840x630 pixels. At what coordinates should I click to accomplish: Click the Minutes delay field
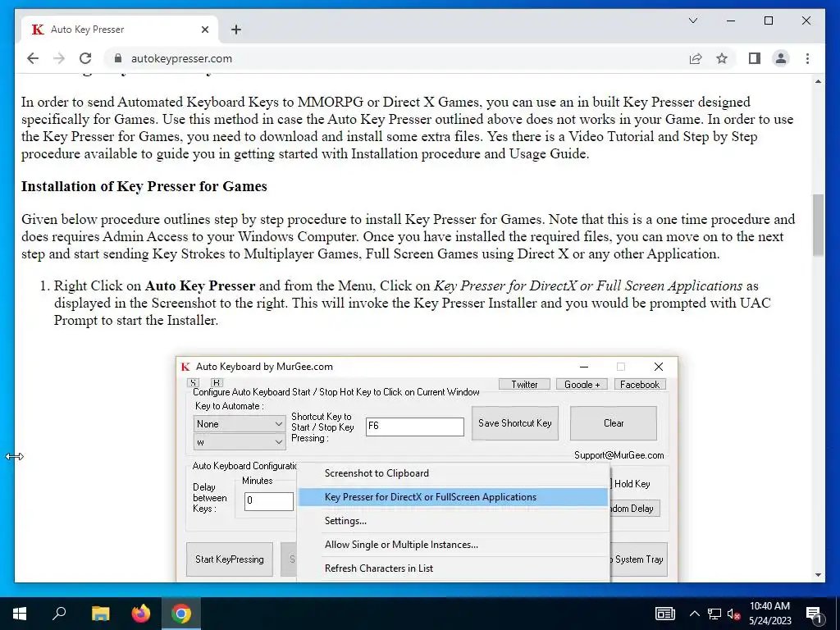tap(268, 501)
